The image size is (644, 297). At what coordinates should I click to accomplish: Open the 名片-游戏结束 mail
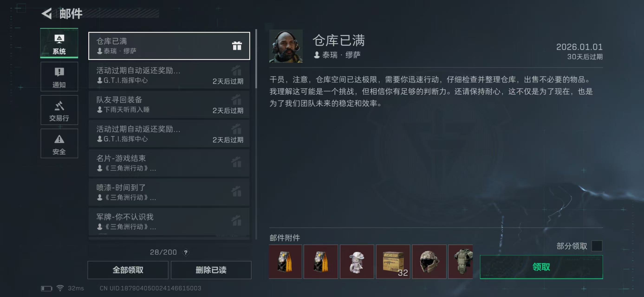169,163
